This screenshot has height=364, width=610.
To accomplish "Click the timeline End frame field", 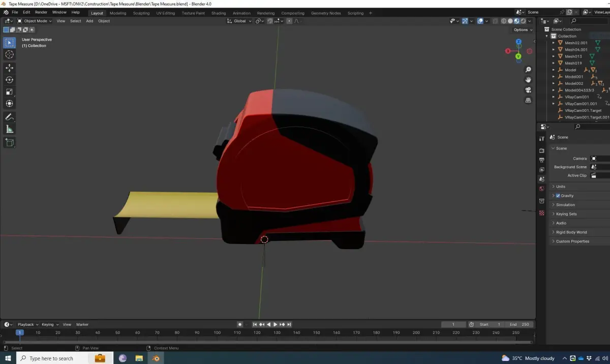I will [519, 324].
